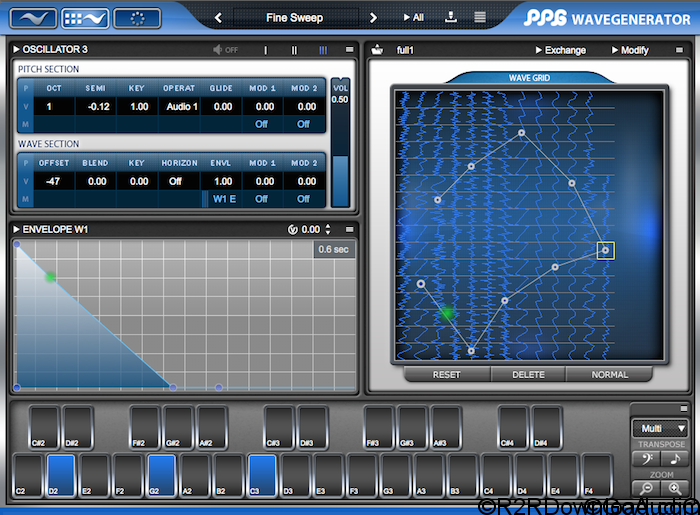Select oscillator III
Viewport: 700px width, 515px height.
tap(323, 50)
